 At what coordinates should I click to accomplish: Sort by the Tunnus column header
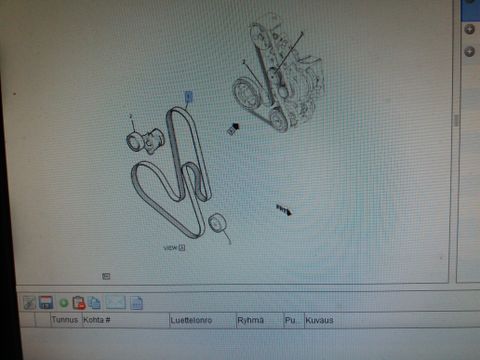(x=66, y=320)
